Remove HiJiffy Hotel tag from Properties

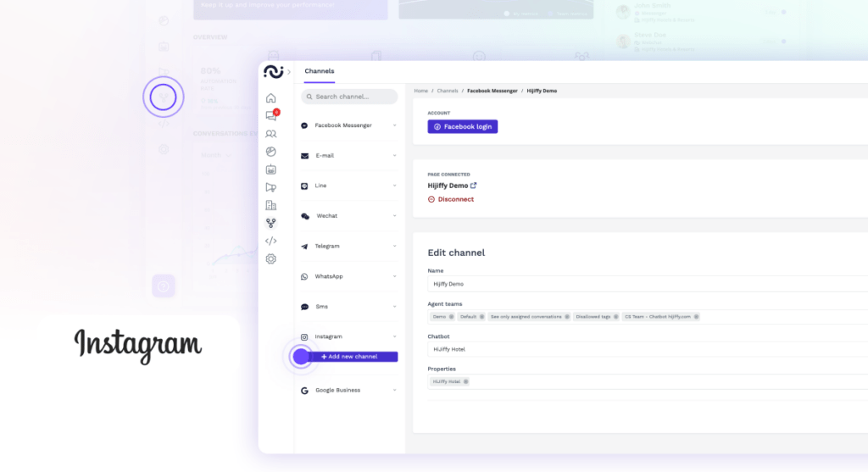465,382
